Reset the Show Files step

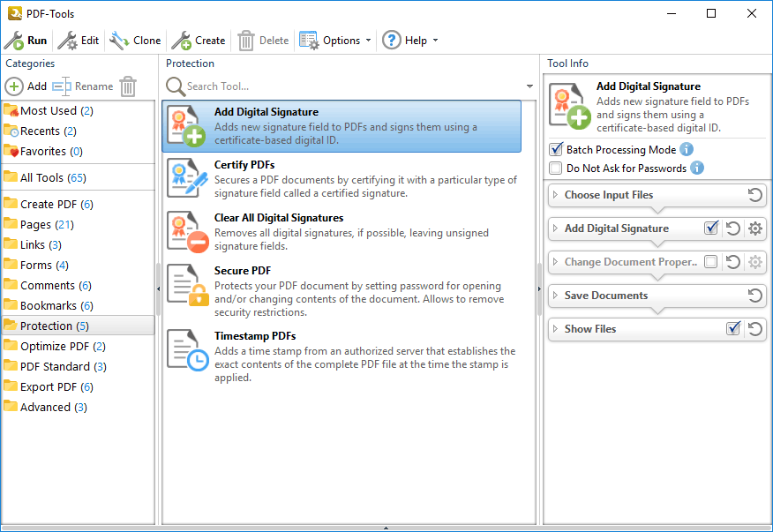[x=754, y=329]
